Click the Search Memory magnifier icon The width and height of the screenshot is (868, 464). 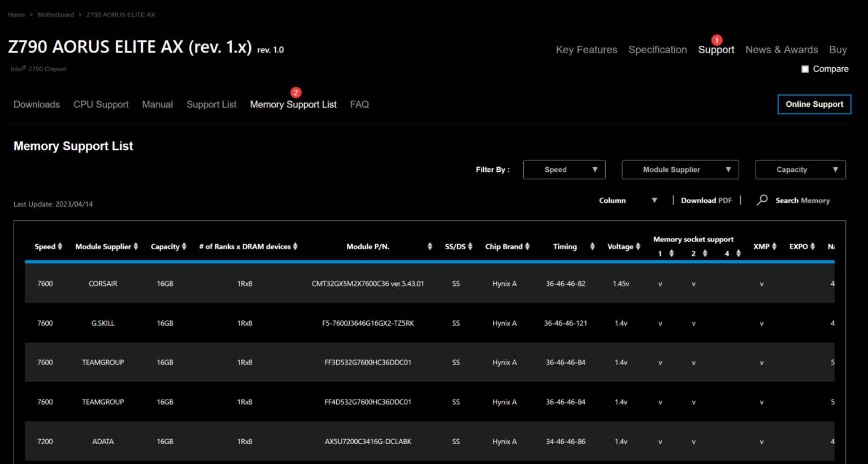pyautogui.click(x=762, y=200)
